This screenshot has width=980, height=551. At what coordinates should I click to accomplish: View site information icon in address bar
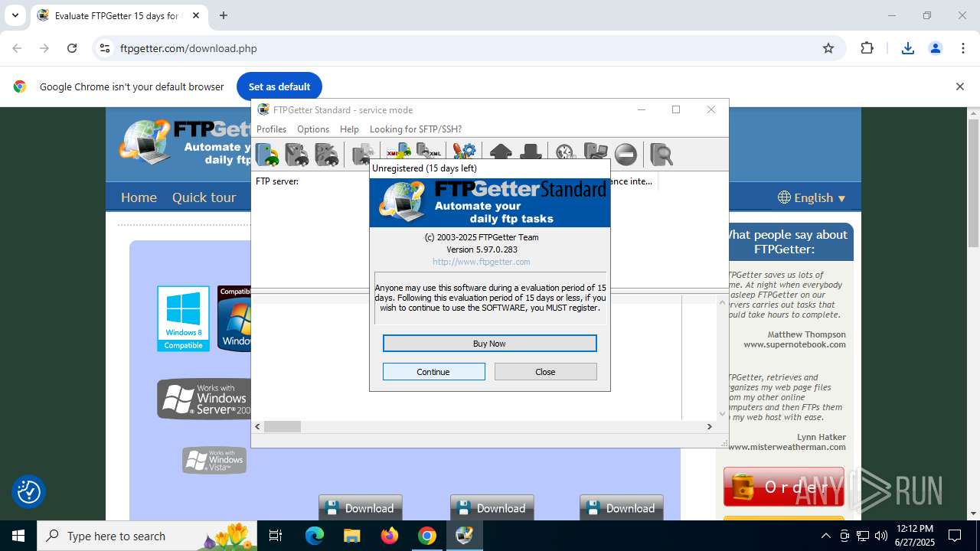pyautogui.click(x=106, y=48)
